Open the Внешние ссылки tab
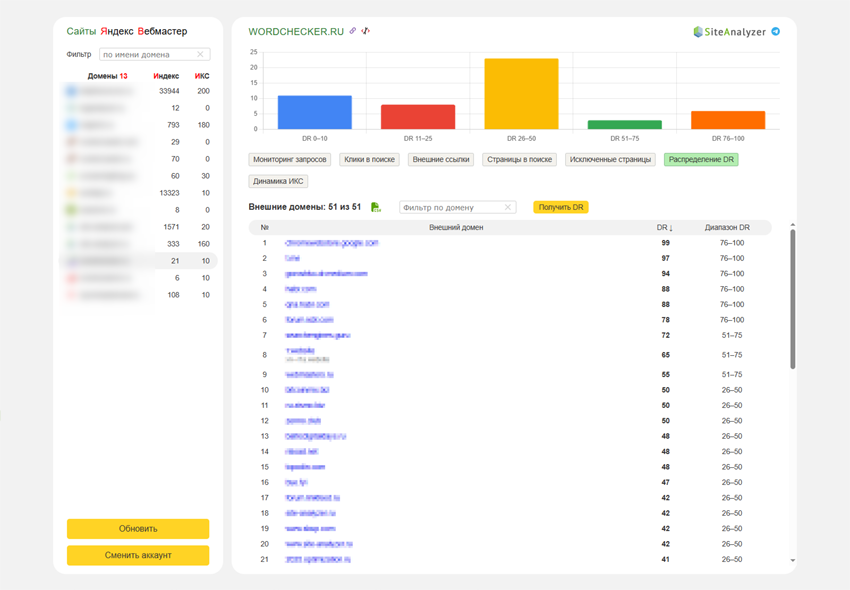Image resolution: width=850 pixels, height=590 pixels. point(441,159)
